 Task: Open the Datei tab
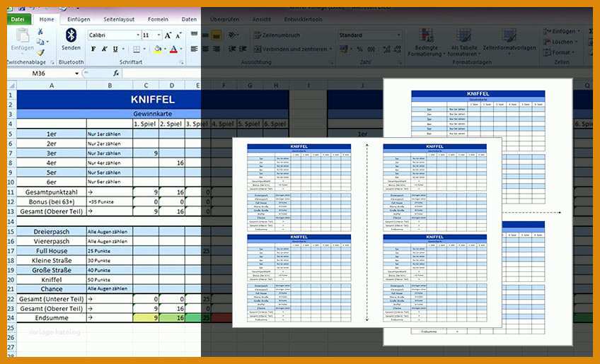coord(18,19)
